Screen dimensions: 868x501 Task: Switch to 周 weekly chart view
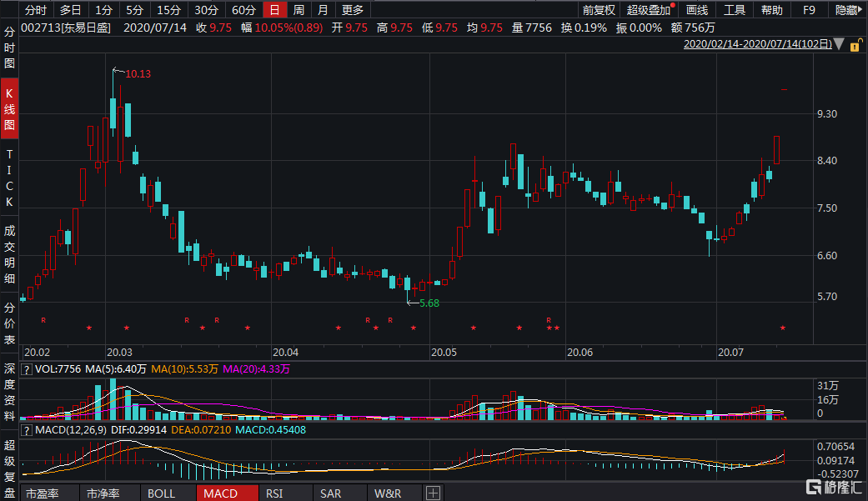(298, 10)
